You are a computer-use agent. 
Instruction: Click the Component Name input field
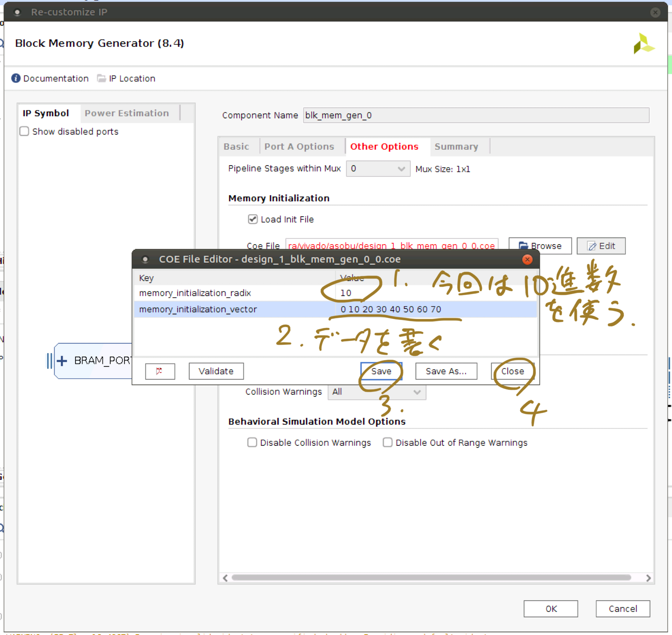click(x=476, y=115)
